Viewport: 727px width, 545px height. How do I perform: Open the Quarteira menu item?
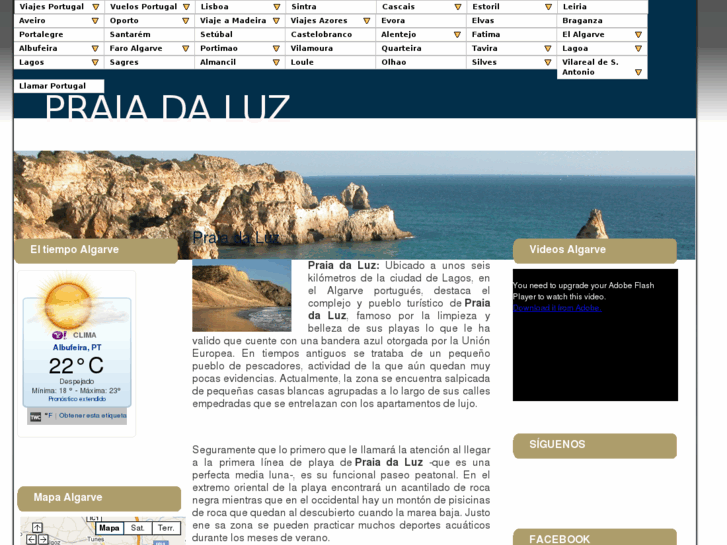tap(421, 48)
